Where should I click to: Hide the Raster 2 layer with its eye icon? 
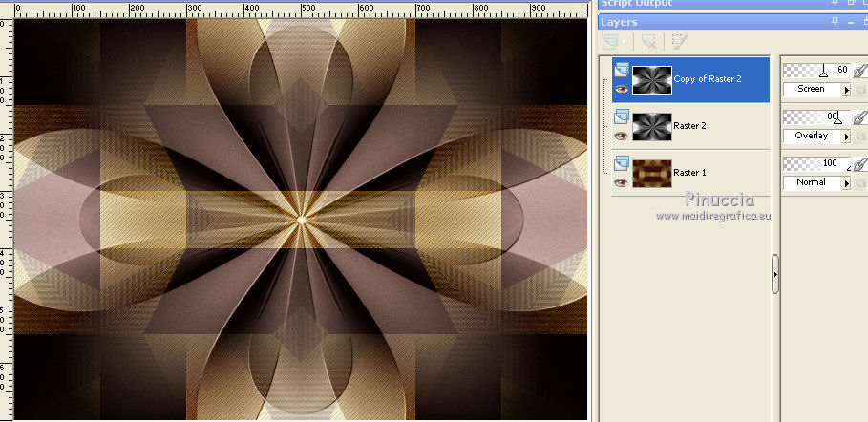coord(621,136)
